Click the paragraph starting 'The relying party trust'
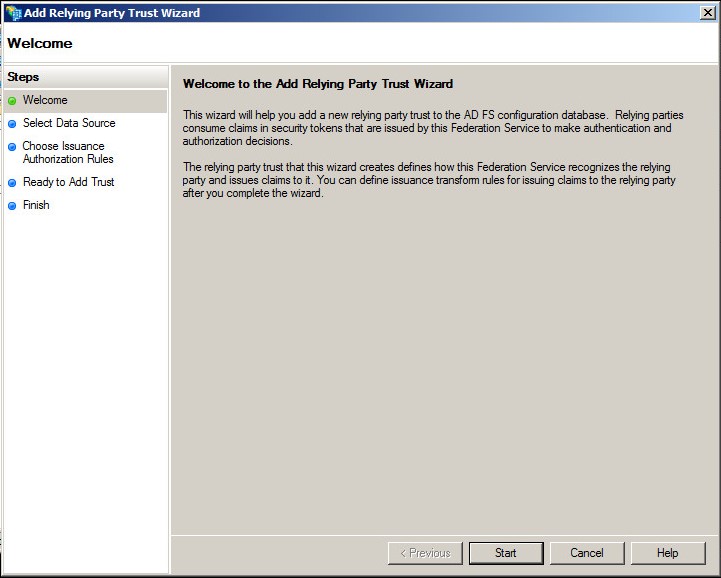The height and width of the screenshot is (578, 721). pos(429,180)
